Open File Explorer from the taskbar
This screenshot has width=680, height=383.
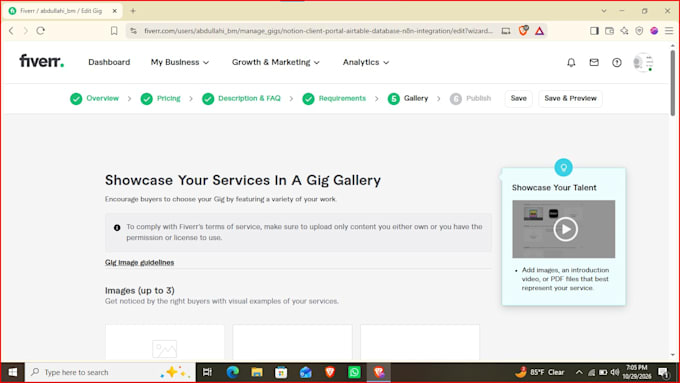(257, 372)
